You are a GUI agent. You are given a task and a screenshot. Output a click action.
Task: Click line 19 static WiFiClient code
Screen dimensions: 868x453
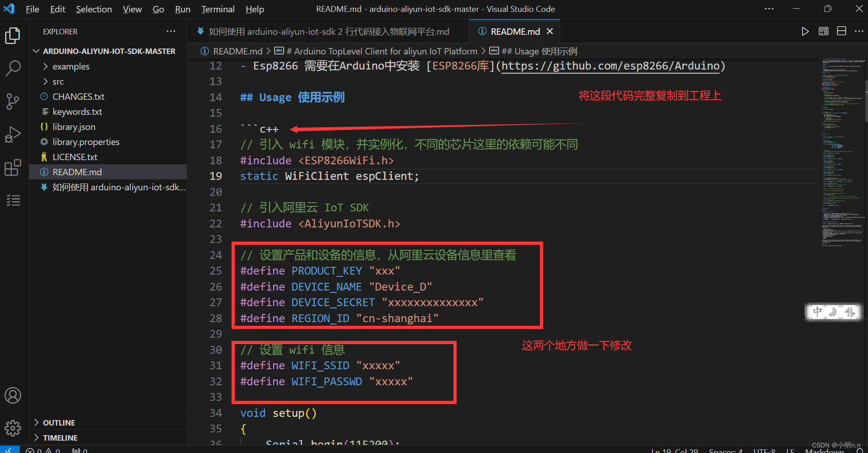tap(329, 176)
